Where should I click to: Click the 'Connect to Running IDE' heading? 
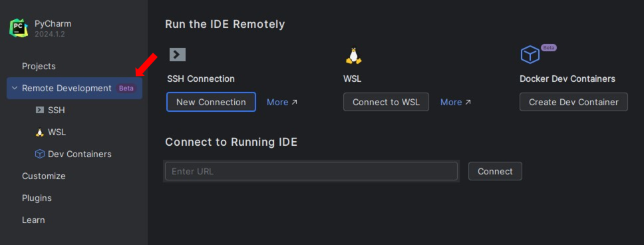point(232,142)
